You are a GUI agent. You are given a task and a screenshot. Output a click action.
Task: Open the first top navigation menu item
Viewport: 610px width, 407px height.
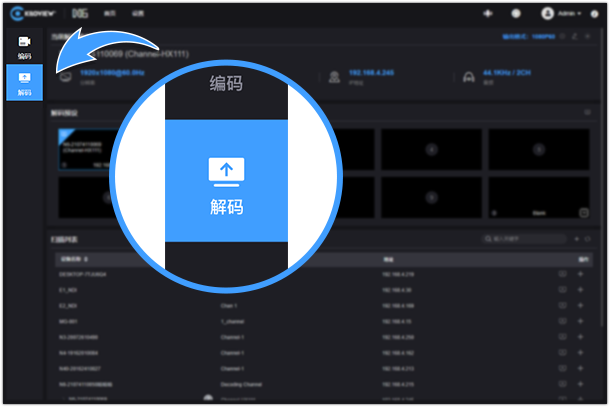[110, 14]
